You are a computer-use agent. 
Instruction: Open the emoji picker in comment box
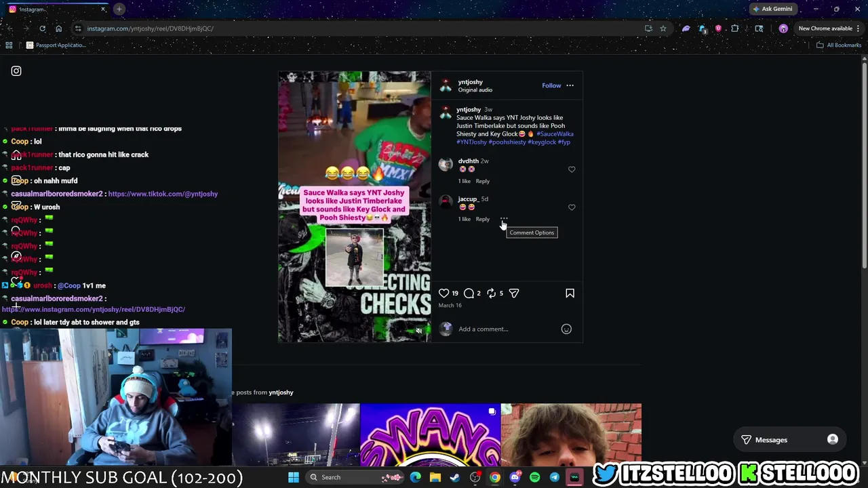[x=566, y=329]
